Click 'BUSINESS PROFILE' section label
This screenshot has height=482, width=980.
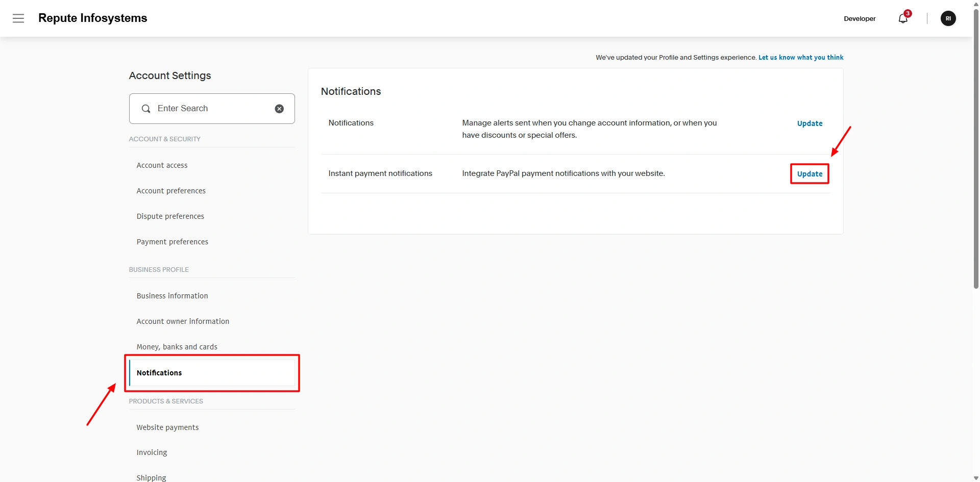(x=159, y=269)
